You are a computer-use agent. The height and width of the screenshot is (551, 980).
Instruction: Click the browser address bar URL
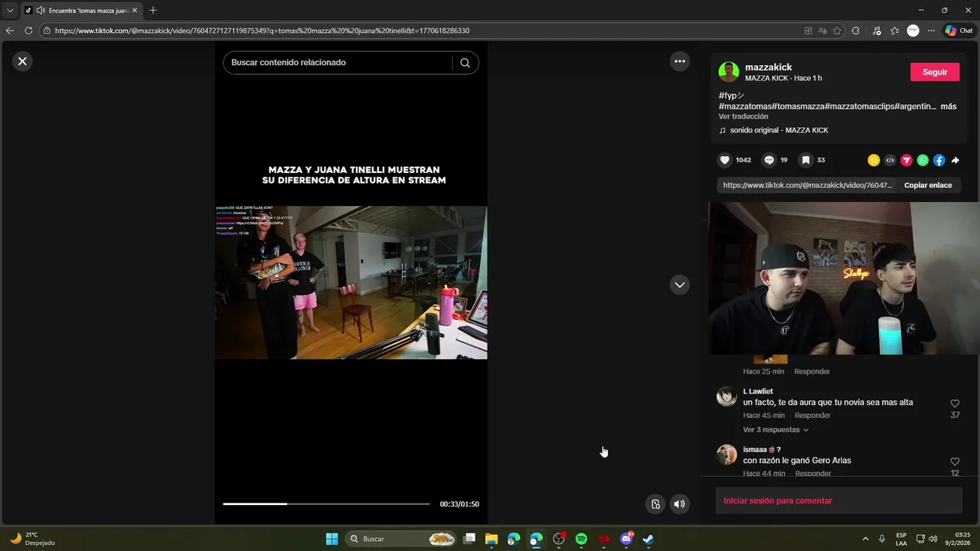pos(262,31)
